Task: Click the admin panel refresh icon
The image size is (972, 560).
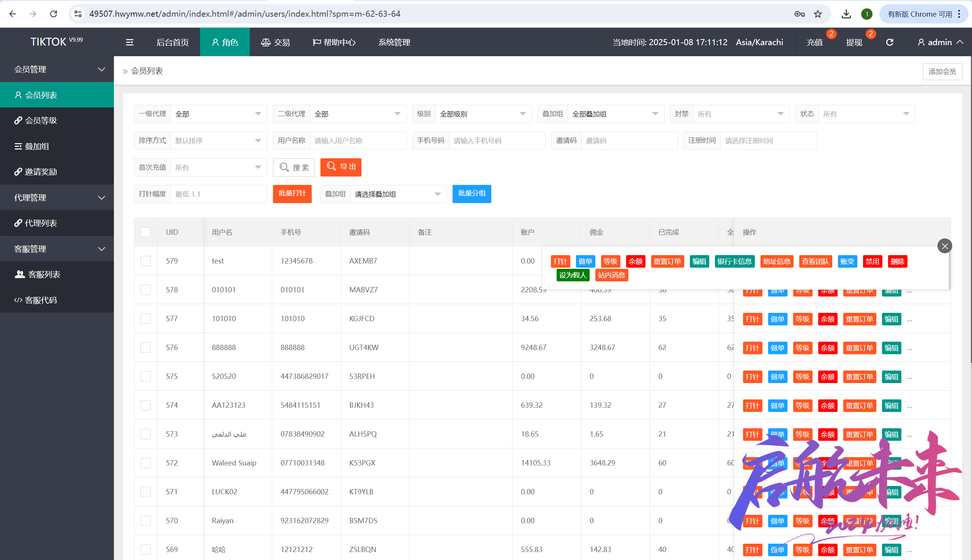Action: point(890,42)
